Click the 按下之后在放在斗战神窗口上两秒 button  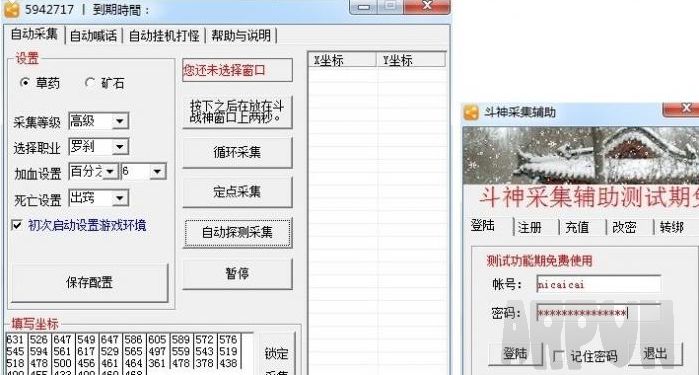click(237, 112)
